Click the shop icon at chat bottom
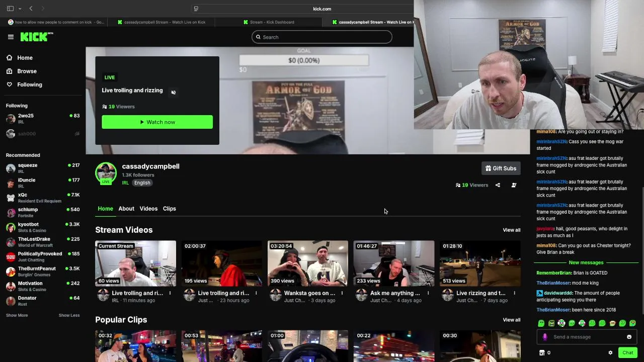 pos(542,352)
